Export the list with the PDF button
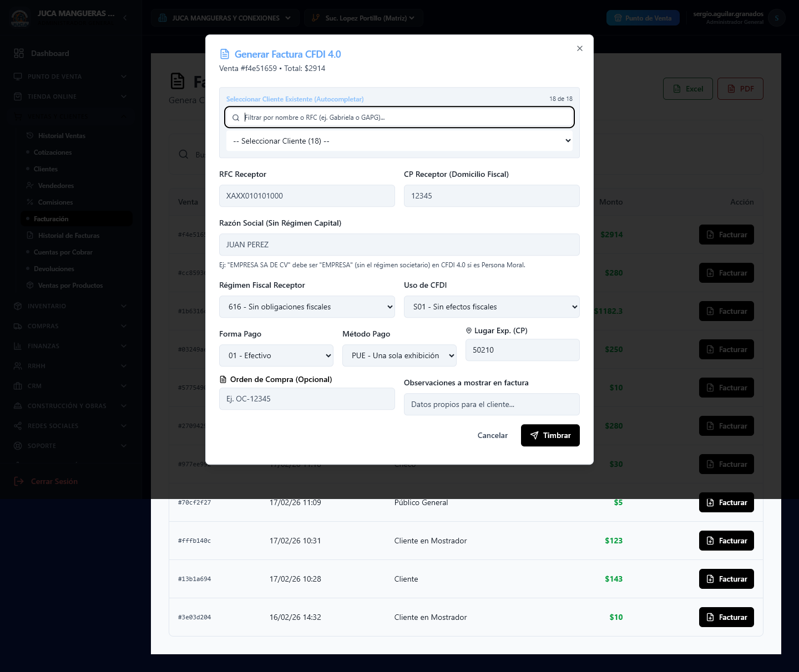 pos(740,89)
